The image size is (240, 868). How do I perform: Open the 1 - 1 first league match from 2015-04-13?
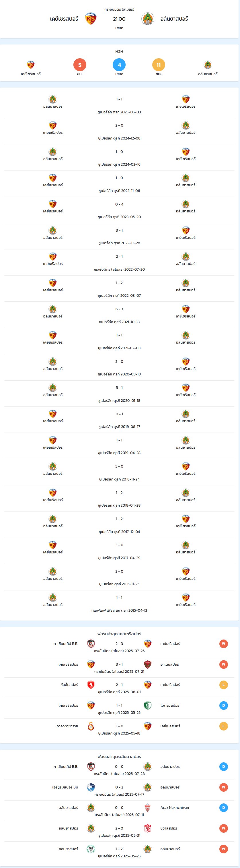(x=119, y=603)
